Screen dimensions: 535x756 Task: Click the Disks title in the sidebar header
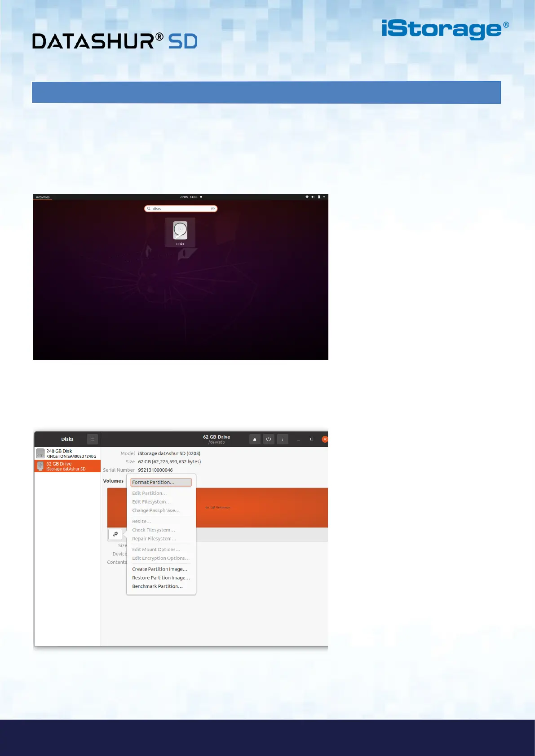(x=67, y=439)
